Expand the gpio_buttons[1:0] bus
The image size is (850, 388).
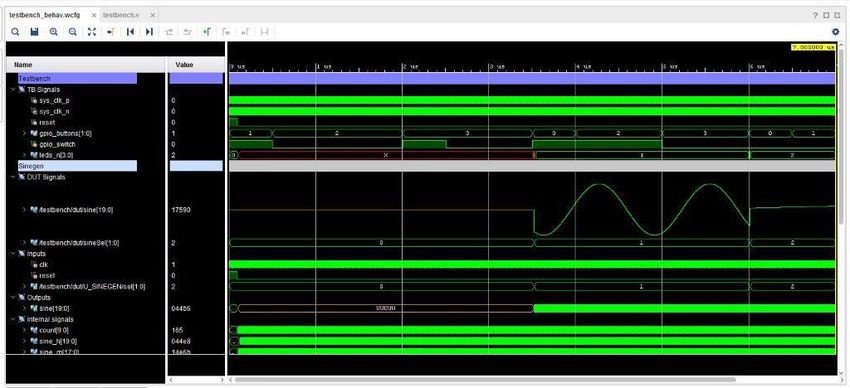(24, 133)
